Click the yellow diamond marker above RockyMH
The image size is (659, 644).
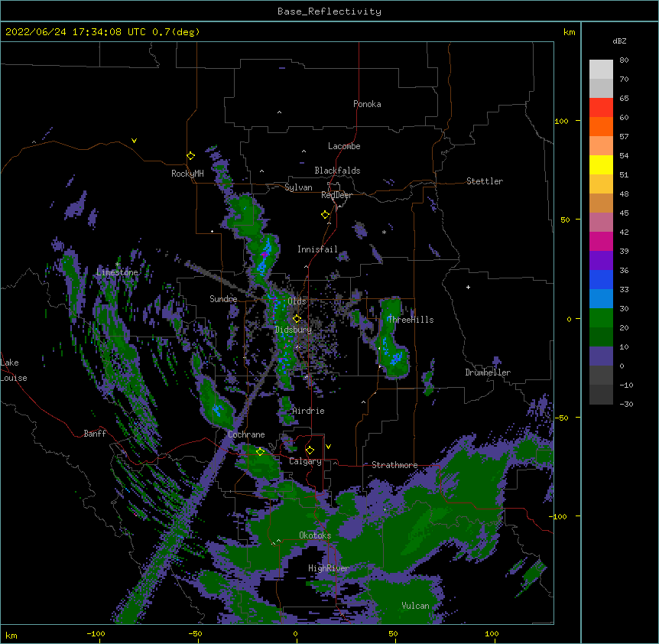190,156
